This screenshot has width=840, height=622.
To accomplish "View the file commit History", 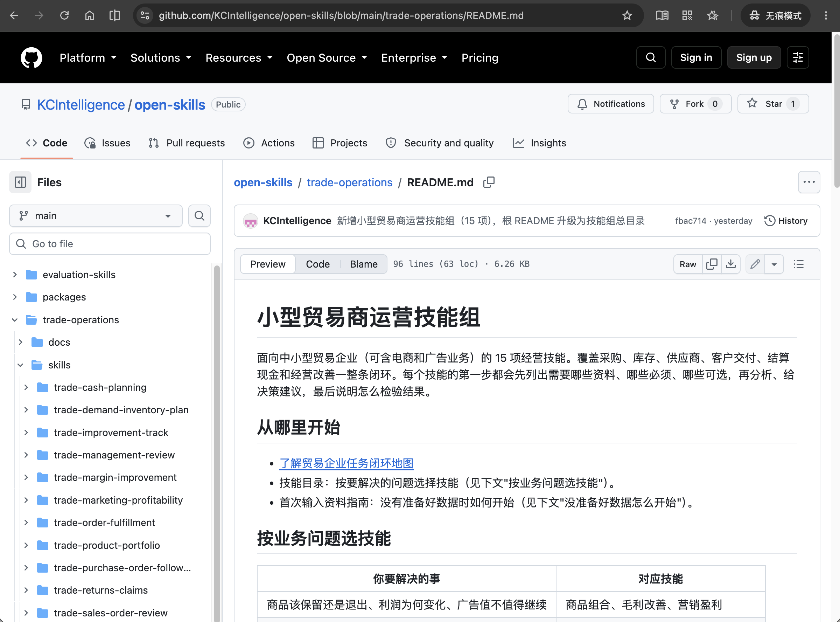I will coord(785,221).
